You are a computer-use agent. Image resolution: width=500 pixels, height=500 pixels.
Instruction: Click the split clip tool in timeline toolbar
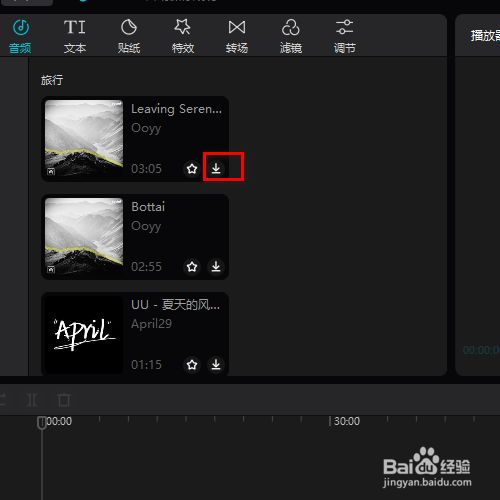pos(32,400)
